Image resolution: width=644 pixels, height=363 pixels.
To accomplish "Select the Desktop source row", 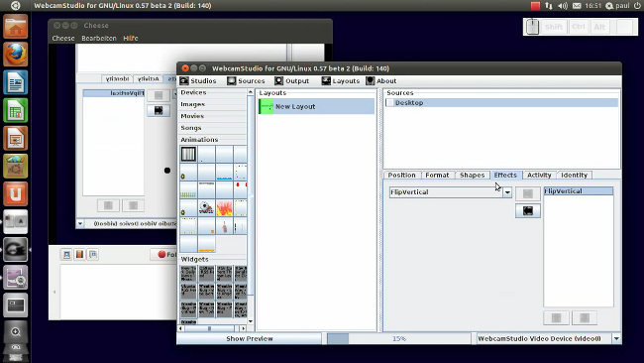I will coord(501,103).
